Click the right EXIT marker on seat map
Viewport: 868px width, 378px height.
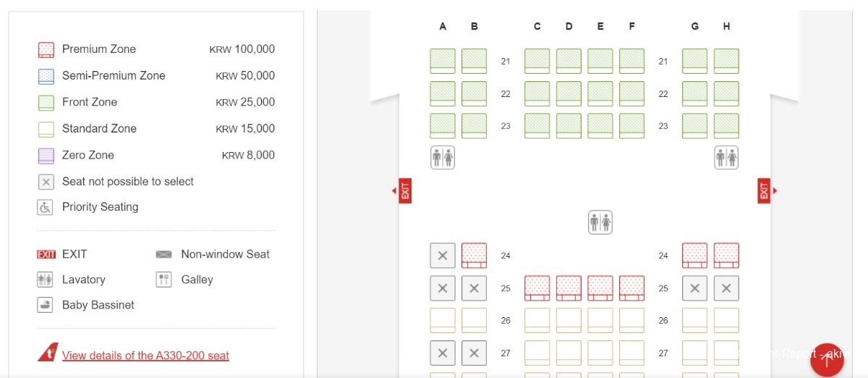[x=764, y=190]
